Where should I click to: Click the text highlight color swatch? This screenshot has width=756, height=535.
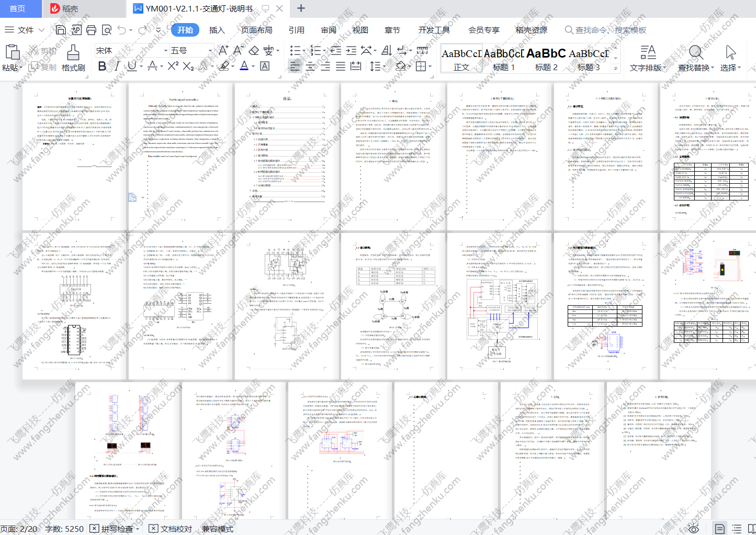pyautogui.click(x=224, y=66)
